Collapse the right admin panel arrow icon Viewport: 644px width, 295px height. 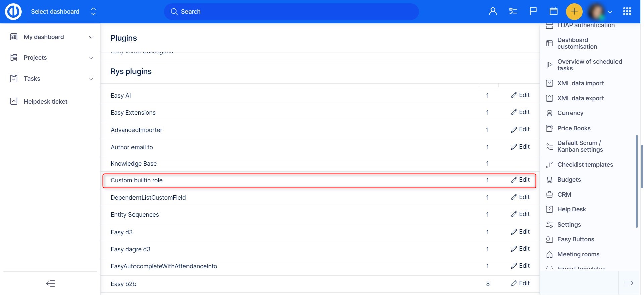pyautogui.click(x=628, y=283)
